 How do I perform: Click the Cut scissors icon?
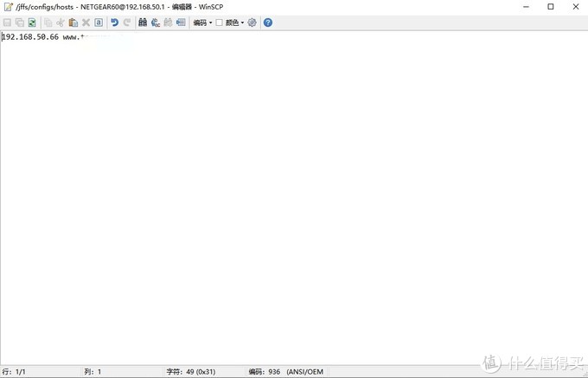pos(61,22)
